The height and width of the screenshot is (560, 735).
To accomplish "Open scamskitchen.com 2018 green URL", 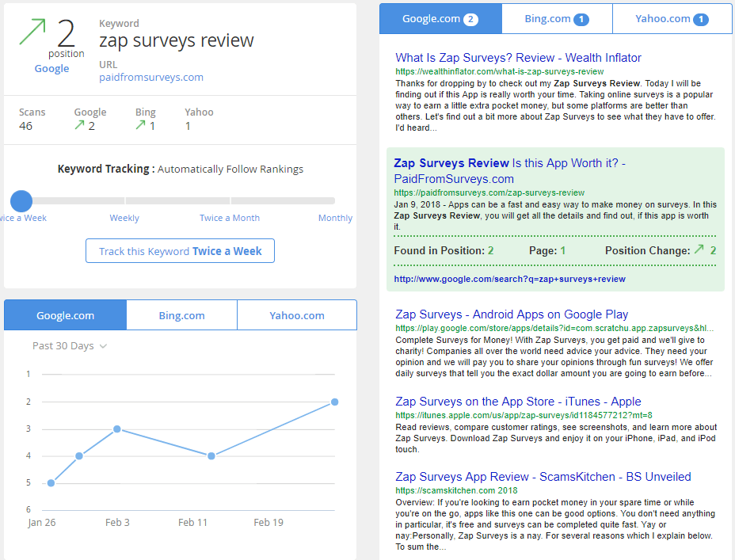I will (456, 490).
